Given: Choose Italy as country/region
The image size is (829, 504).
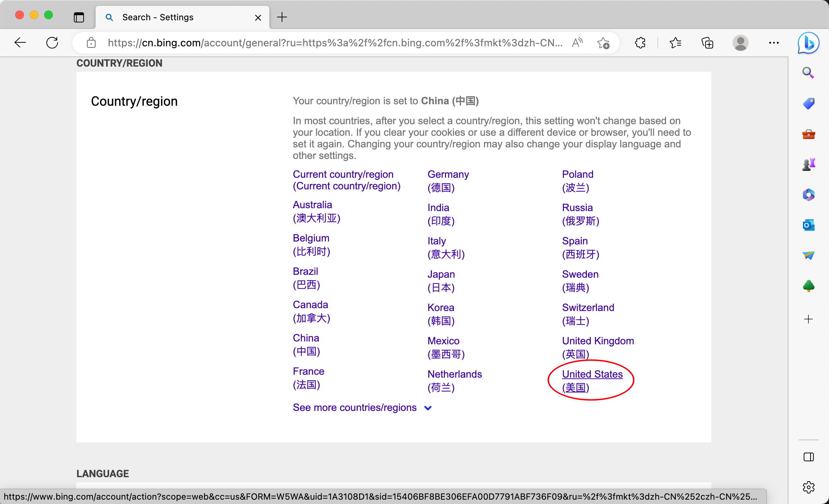Looking at the screenshot, I should pos(446,248).
